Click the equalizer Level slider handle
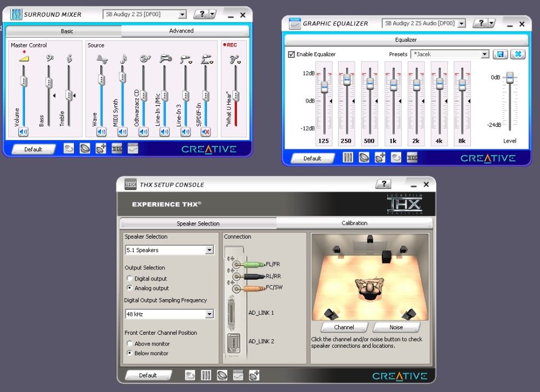Screen dimensions: 540x392 click(x=510, y=77)
